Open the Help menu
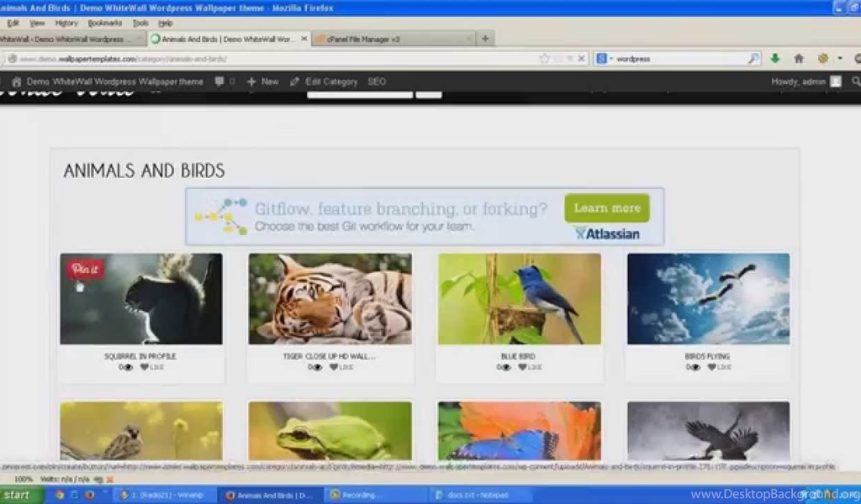The width and height of the screenshot is (861, 504). coord(166,23)
